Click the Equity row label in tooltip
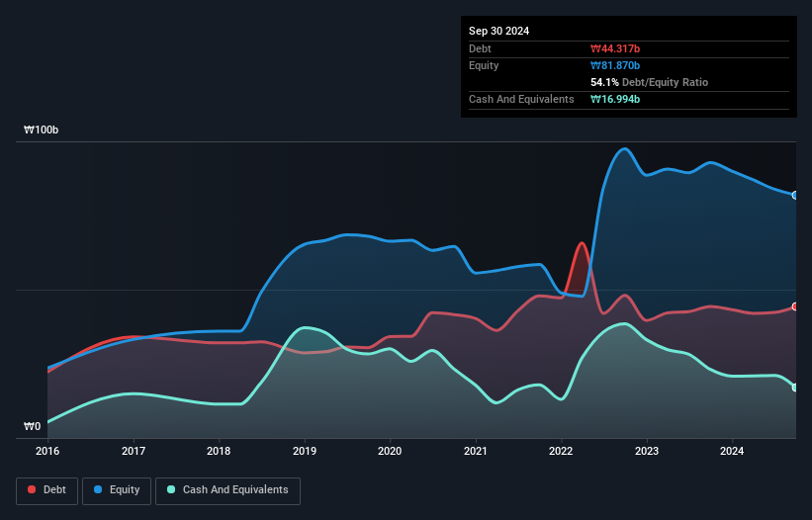The height and width of the screenshot is (520, 812). [484, 65]
